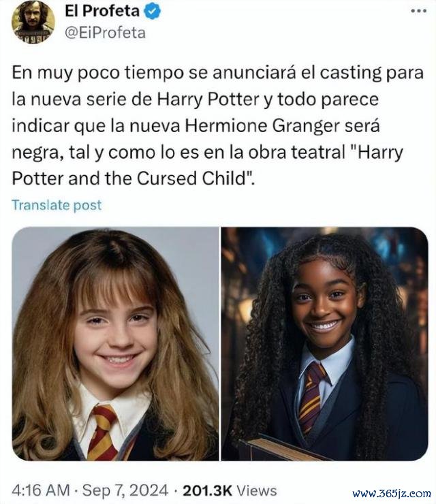Click the Sep 7, 2024 date
Image resolution: width=436 pixels, height=504 pixels.
coord(125,490)
